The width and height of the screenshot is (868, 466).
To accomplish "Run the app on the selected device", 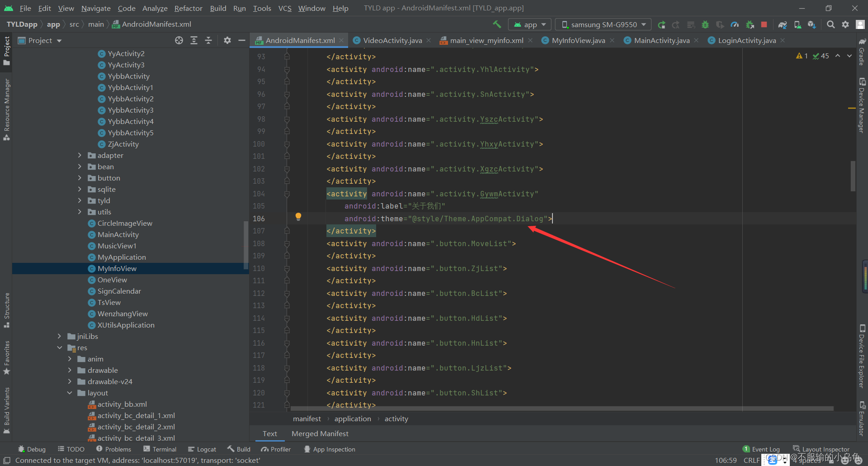I will pos(661,24).
